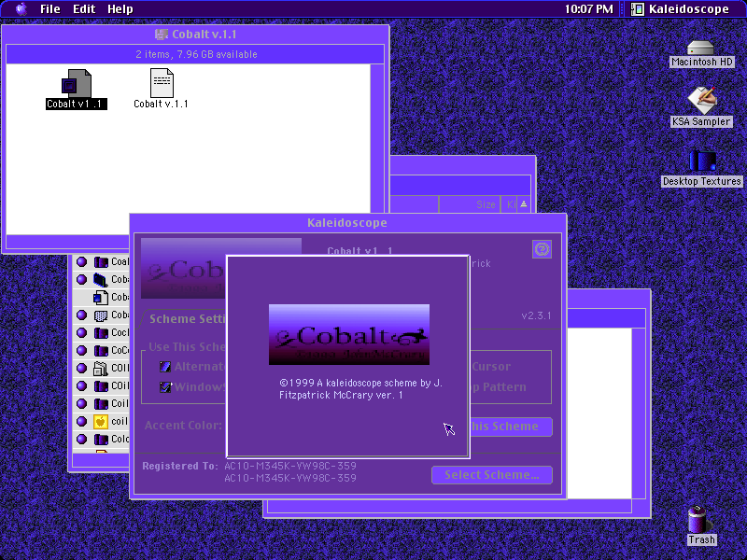Select the highlighted Cobalt v1 .1 scheme file icon
The height and width of the screenshot is (560, 747).
click(x=77, y=83)
